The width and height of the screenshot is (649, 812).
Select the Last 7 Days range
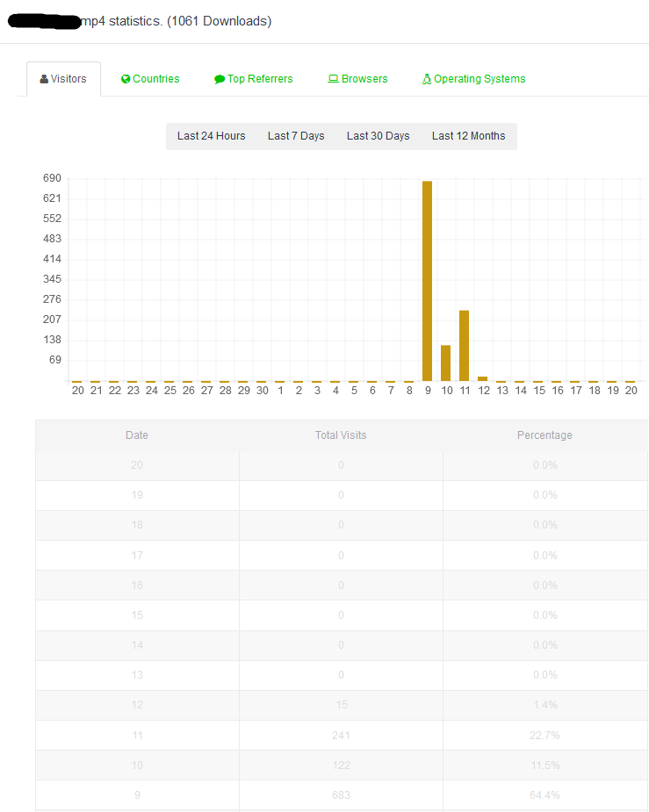click(296, 136)
